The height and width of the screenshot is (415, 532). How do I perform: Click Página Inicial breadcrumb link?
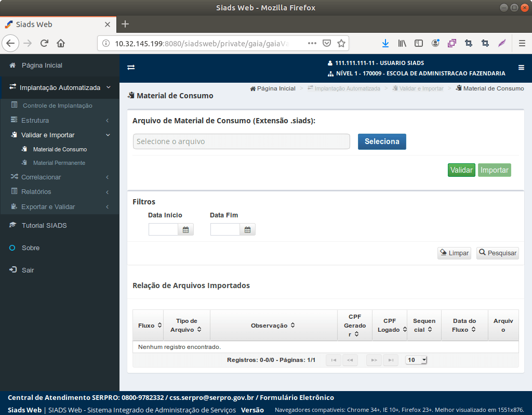[x=273, y=88]
